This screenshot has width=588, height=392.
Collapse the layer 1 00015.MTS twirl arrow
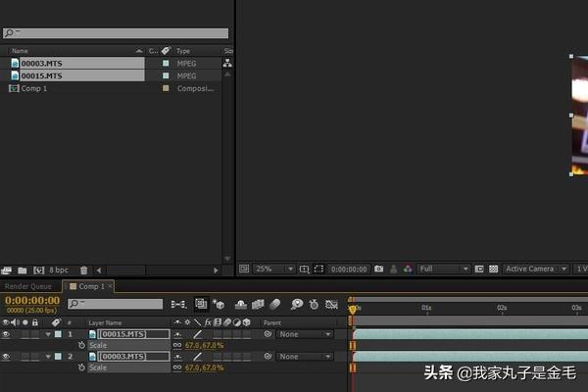tap(48, 334)
